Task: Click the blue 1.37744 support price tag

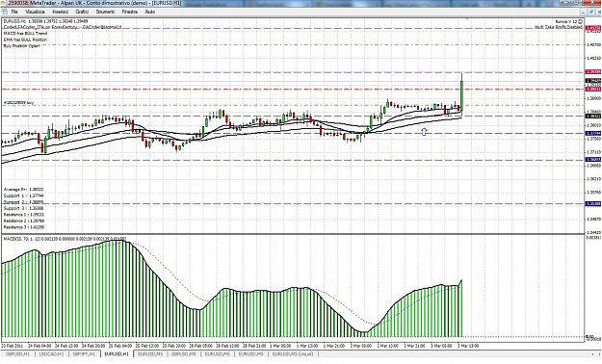Action: 593,133
